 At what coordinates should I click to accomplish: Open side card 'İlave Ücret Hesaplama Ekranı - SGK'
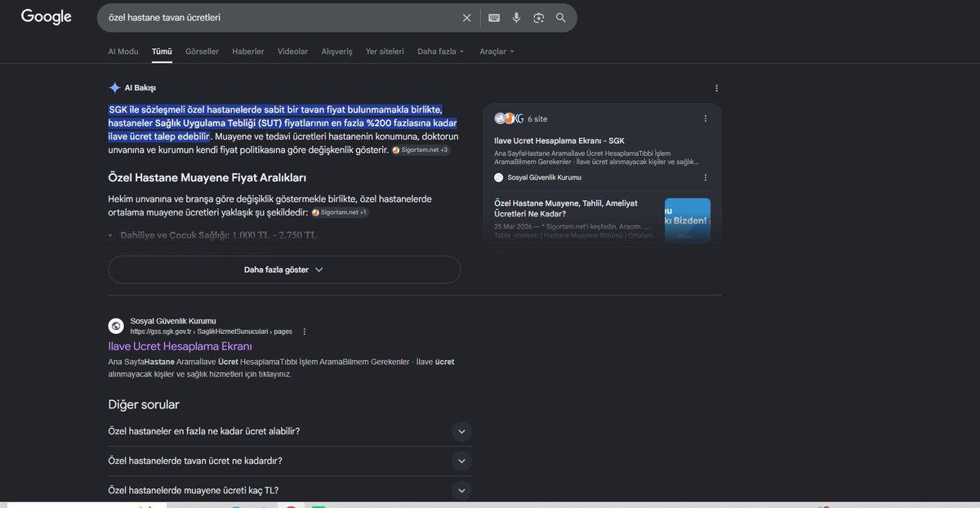(x=559, y=140)
